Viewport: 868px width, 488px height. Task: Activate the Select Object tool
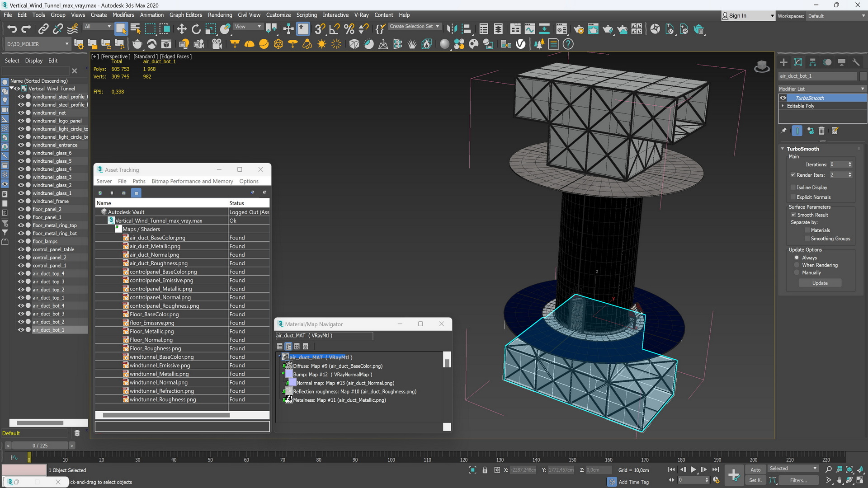[121, 29]
